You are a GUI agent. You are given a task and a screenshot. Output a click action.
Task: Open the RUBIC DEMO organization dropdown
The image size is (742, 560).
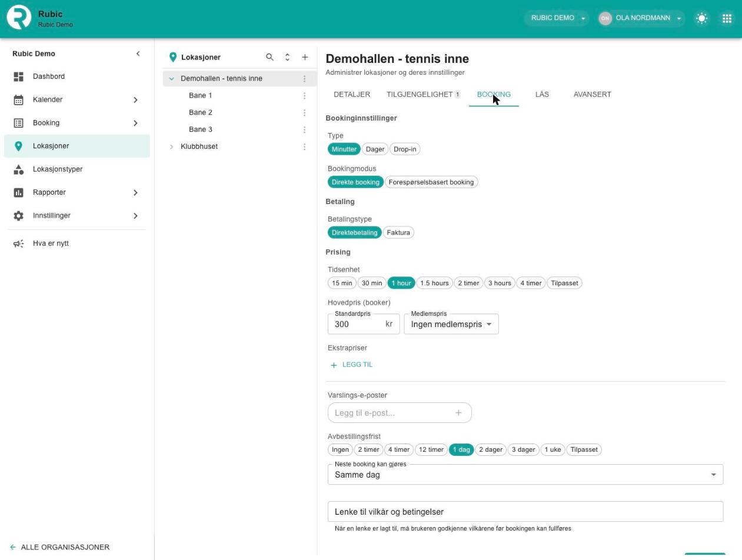(557, 18)
